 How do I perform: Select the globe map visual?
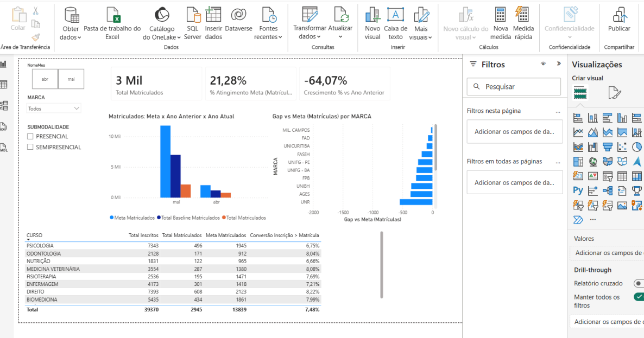click(592, 162)
